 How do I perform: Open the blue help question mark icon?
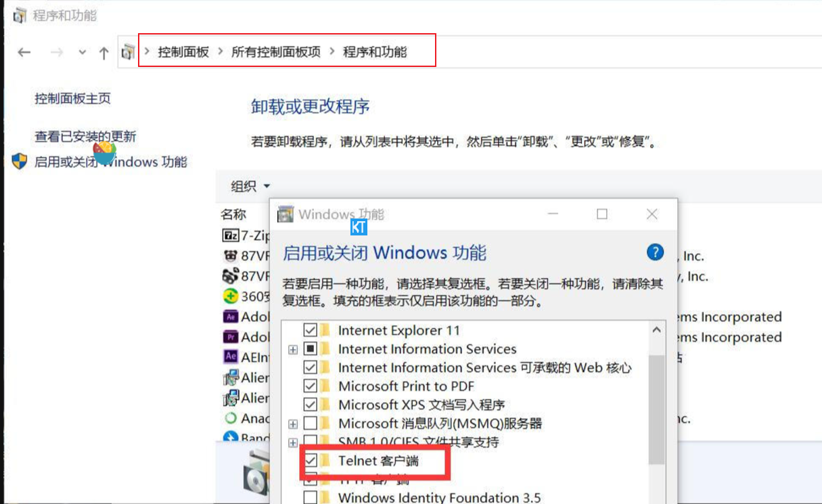655,252
